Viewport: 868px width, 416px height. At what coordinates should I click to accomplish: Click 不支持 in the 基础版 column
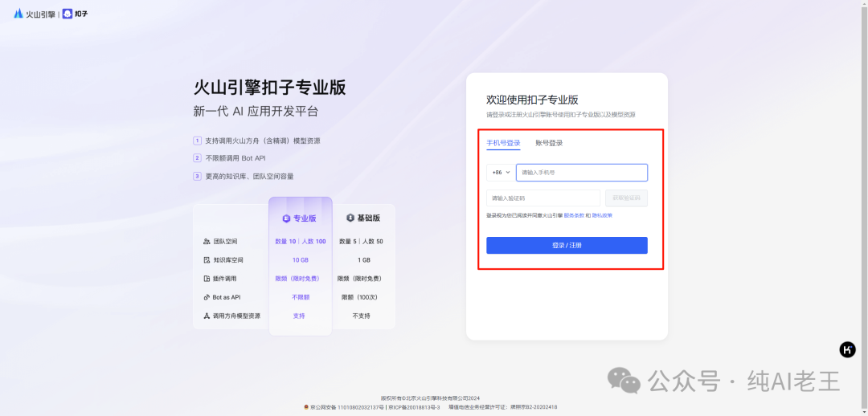362,316
